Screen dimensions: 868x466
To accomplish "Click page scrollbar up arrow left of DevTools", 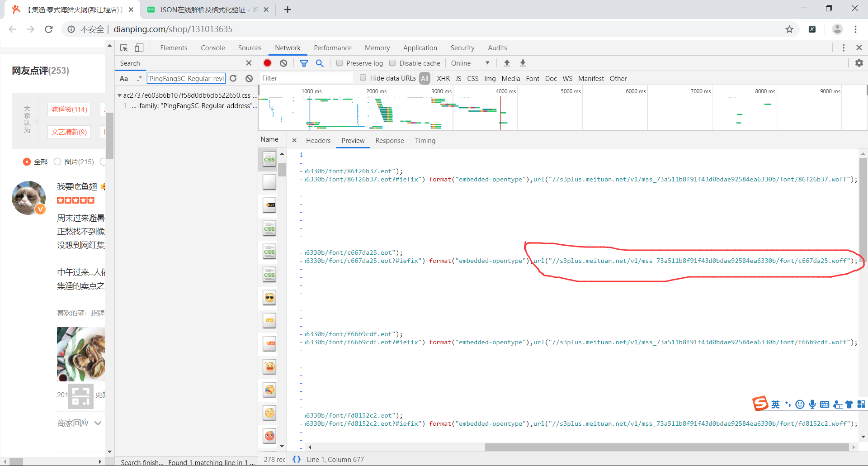I will pyautogui.click(x=109, y=46).
